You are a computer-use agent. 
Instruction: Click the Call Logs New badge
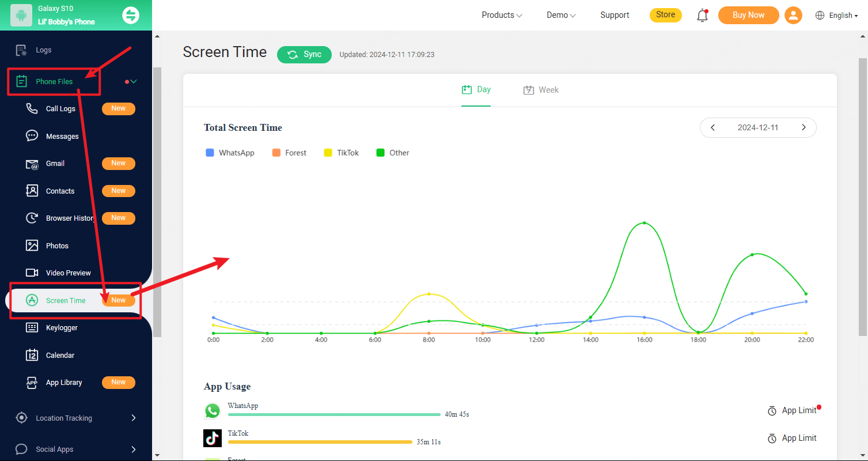(x=119, y=108)
